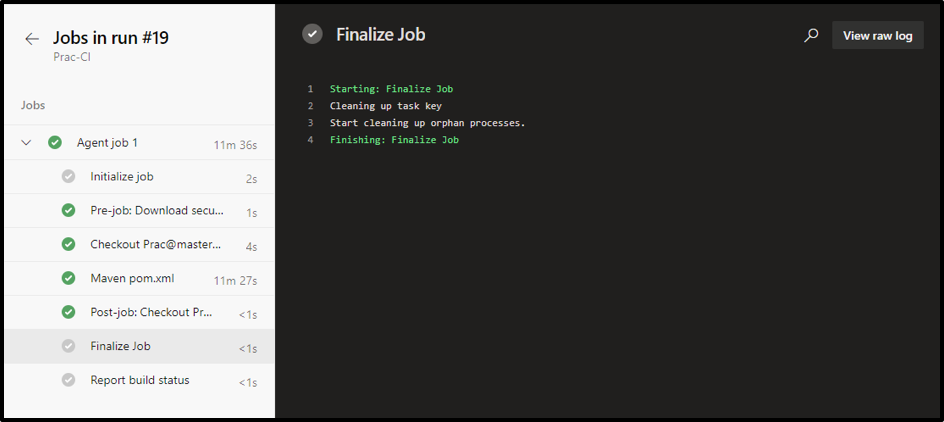This screenshot has height=422, width=944.
Task: Open the log search magnifier icon
Action: pos(811,35)
